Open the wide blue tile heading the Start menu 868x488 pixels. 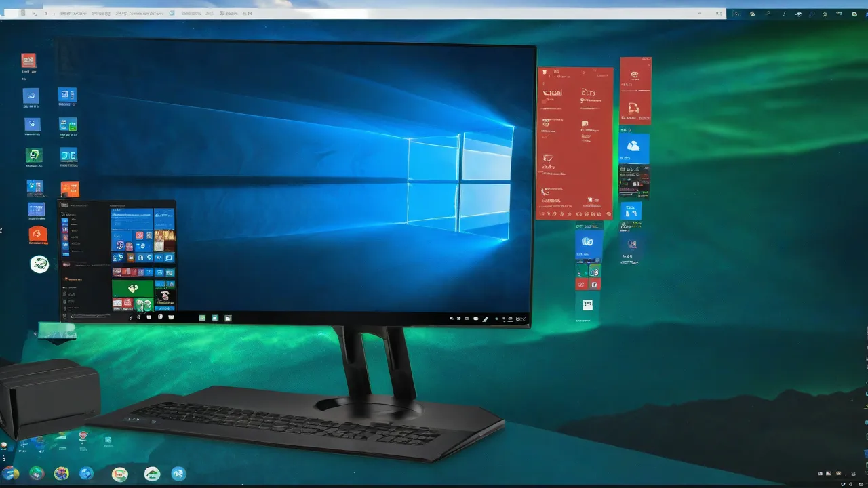[x=132, y=219]
